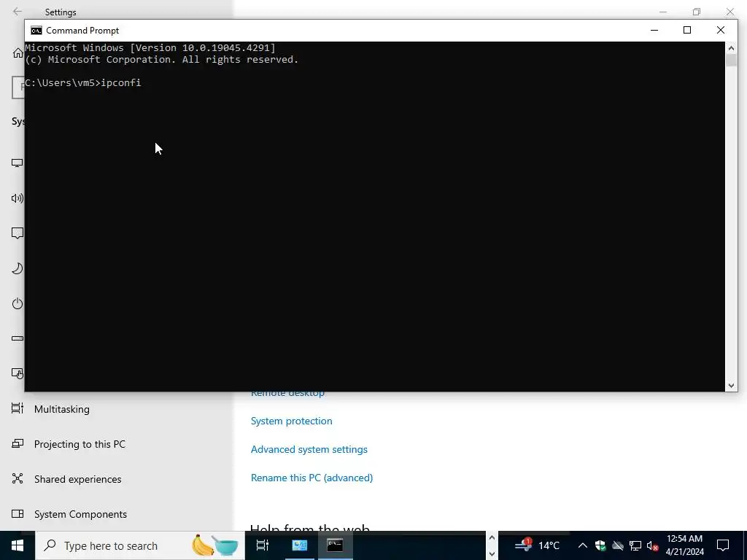Click the OneDrive cloud tray icon
The height and width of the screenshot is (560, 747).
click(x=618, y=545)
